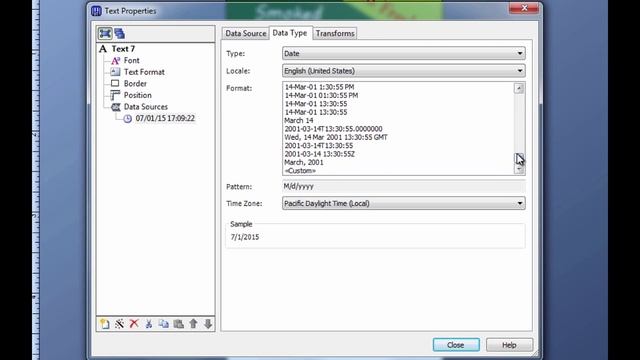This screenshot has width=640, height=360.
Task: Switch to the Transforms tab
Action: [x=335, y=33]
